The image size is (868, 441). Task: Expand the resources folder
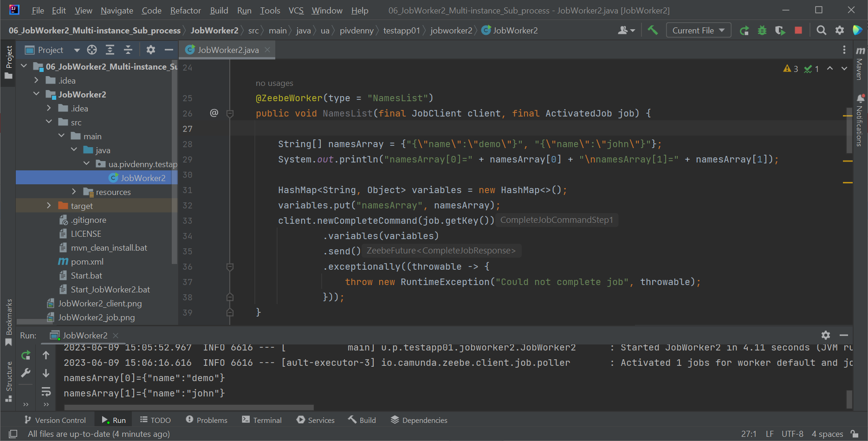[x=74, y=192]
